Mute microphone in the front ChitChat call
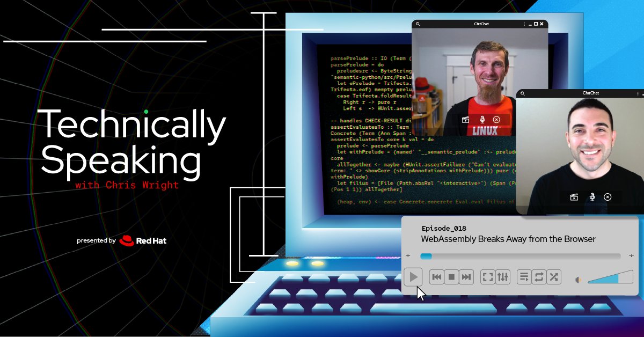 [592, 197]
